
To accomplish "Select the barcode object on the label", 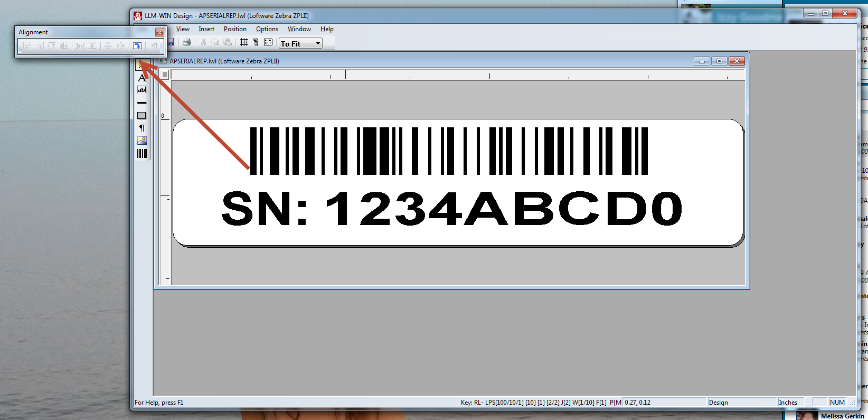I will click(449, 151).
